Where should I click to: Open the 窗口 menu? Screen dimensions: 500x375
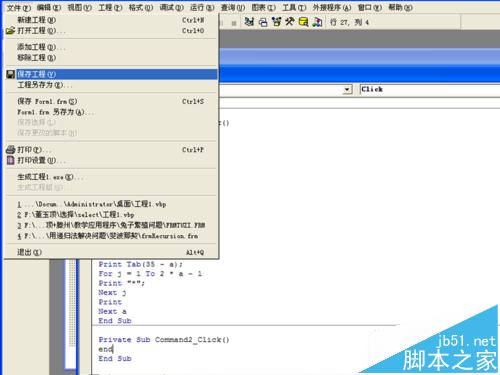[x=369, y=7]
